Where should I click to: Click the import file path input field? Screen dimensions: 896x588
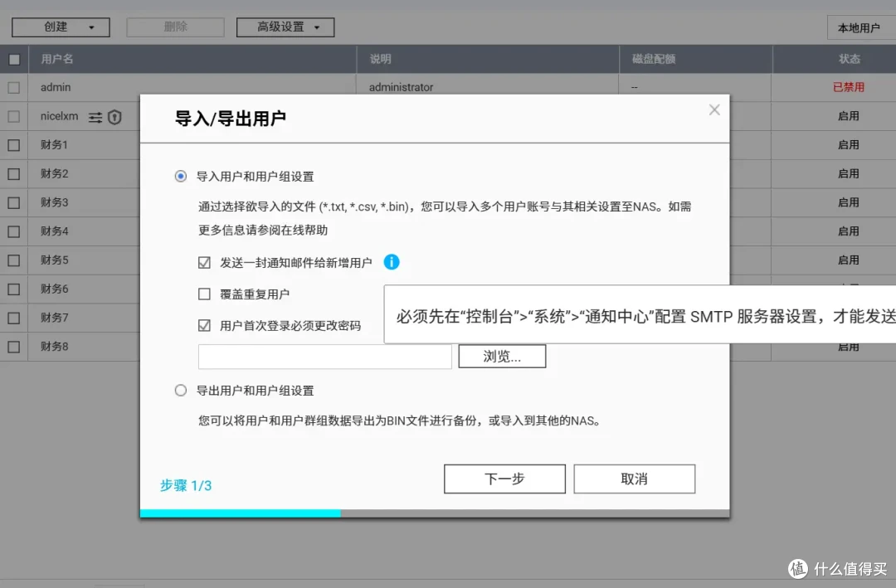(x=324, y=356)
